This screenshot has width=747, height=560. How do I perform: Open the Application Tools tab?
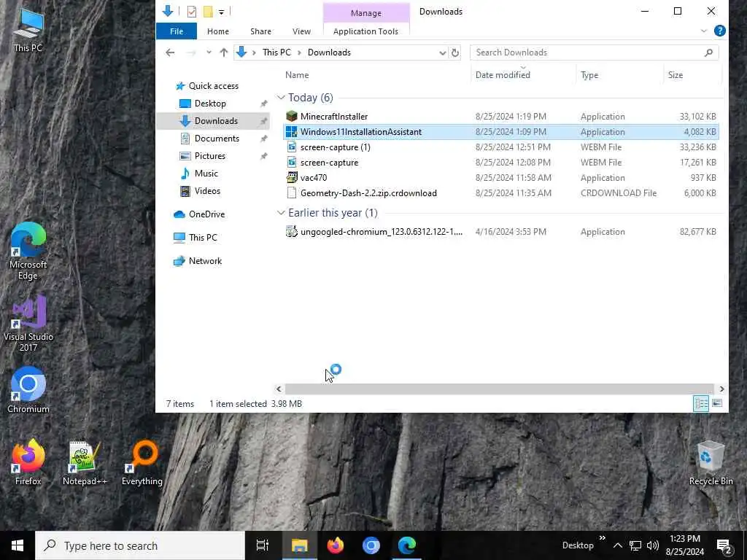(365, 31)
